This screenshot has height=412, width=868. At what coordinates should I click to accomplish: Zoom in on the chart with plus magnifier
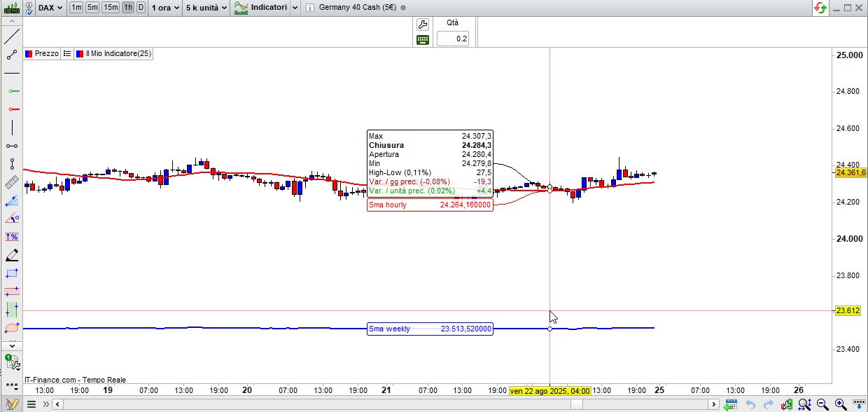(840, 404)
